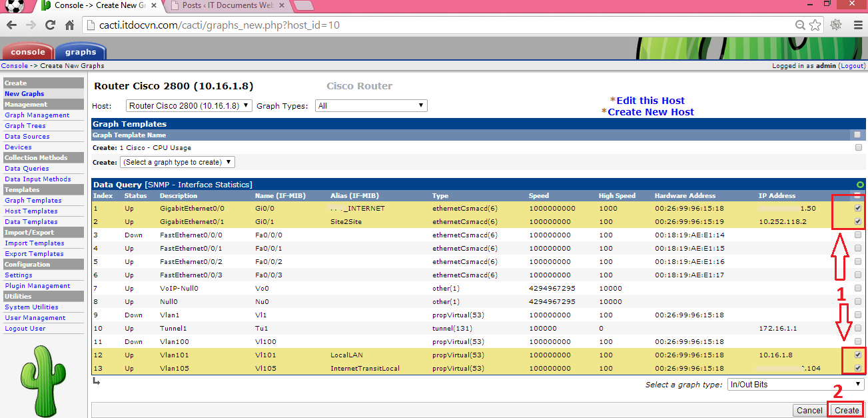
Task: Open the Edit this Host link
Action: coord(650,101)
